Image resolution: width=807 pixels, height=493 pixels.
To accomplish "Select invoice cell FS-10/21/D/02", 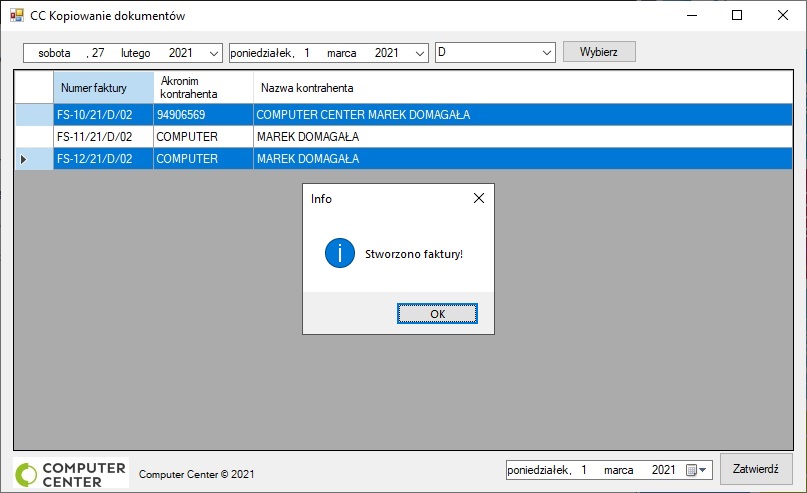I will (x=103, y=115).
